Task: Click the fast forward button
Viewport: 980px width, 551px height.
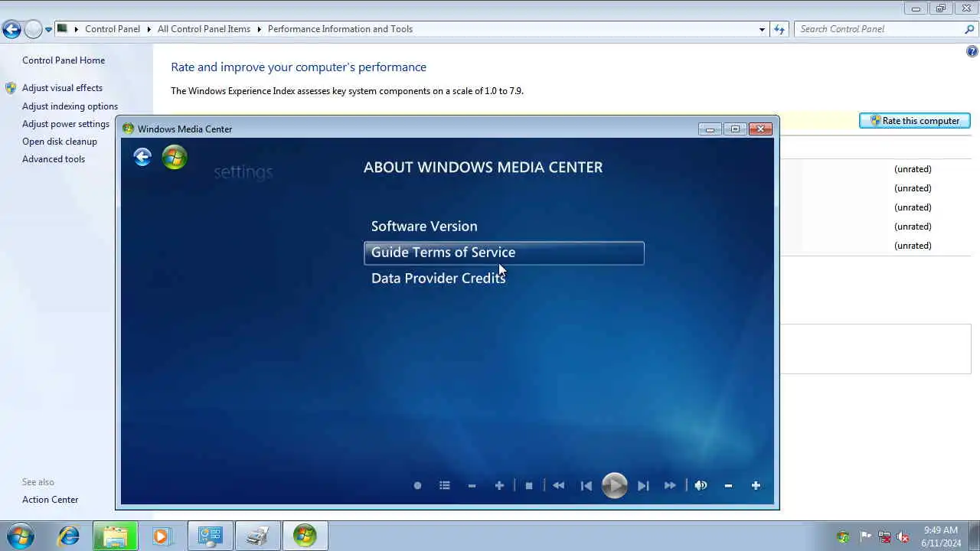Action: pyautogui.click(x=670, y=485)
